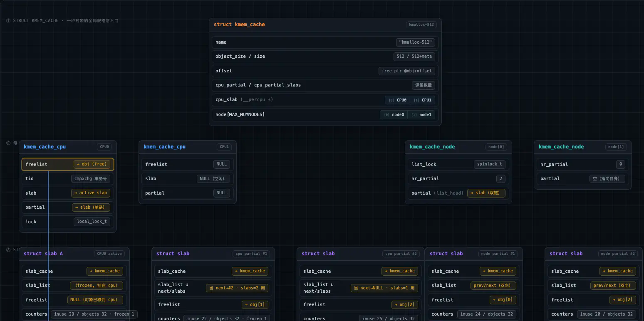Select the CPU1 badge on kmem_cache_cpu card
The image size is (644, 321).
[224, 147]
